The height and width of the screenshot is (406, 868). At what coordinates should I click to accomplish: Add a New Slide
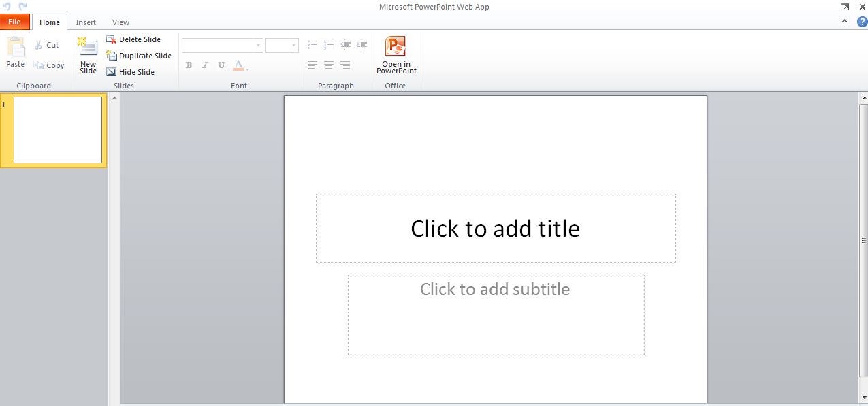[88, 56]
